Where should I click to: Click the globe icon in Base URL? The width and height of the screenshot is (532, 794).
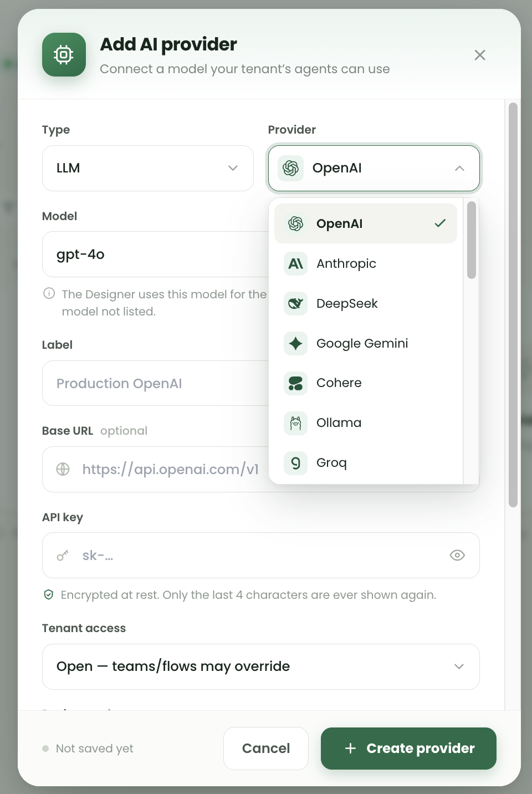point(63,469)
